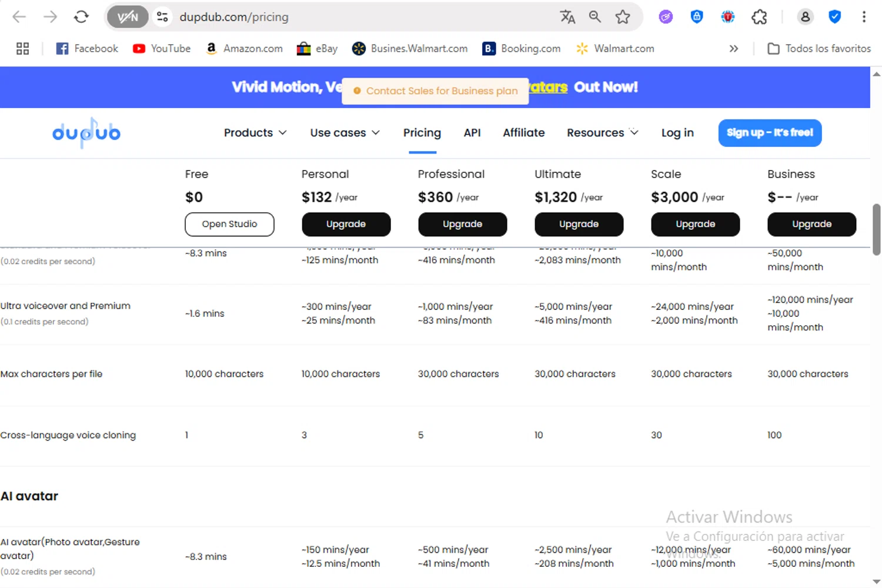Screen dimensions: 882x588
Task: Click the address bar URL dupdub.com/pricing
Action: 234,17
